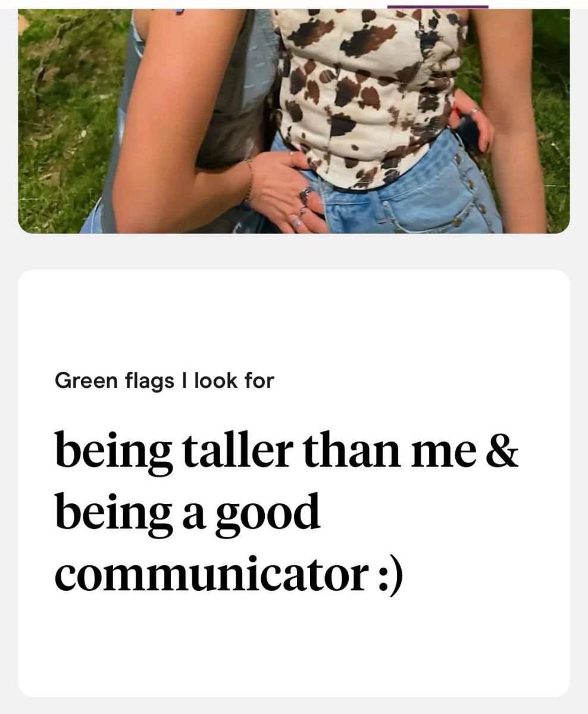Tap the "Green flags I look for" label
Screen dimensions: 588x714
pyautogui.click(x=164, y=381)
